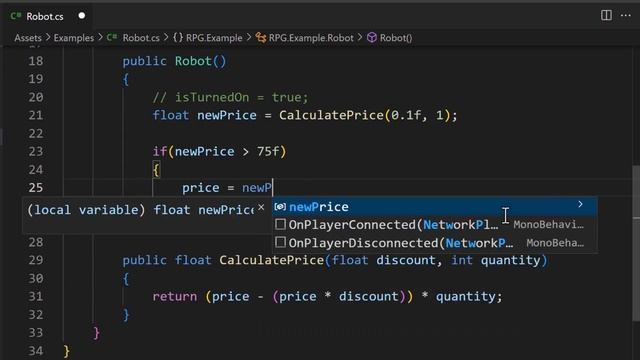Screen dimensions: 640x360
Task: Click the closing brace on line 34
Action: pyautogui.click(x=67, y=351)
